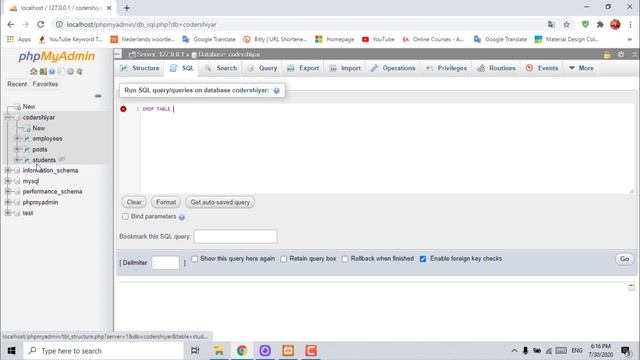Open the Routines tab
This screenshot has height=360, width=640.
tap(496, 68)
